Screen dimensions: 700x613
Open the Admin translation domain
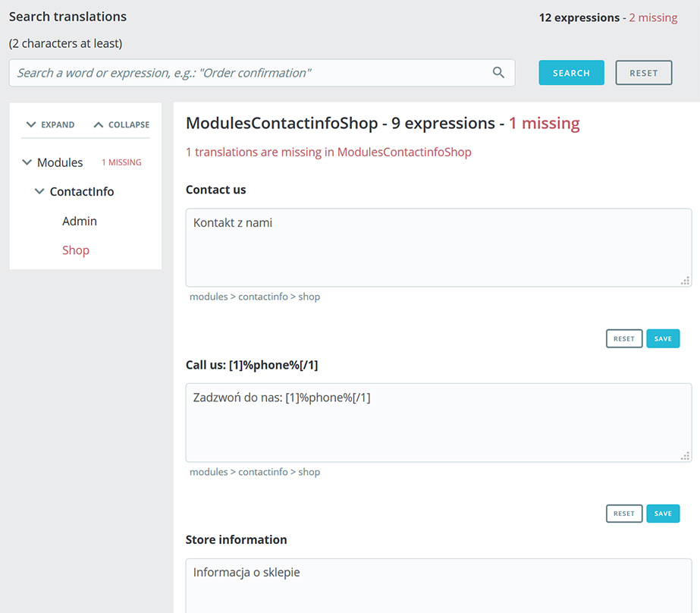(80, 221)
